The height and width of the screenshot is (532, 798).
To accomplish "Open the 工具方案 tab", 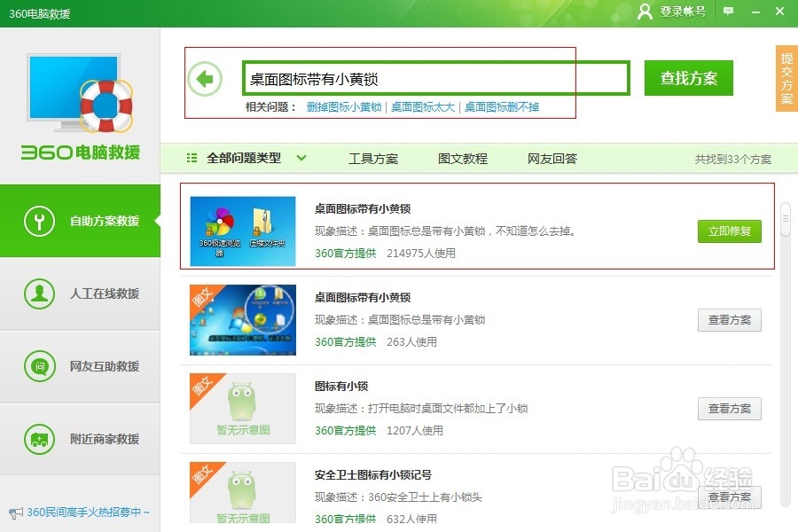I will coord(374,158).
